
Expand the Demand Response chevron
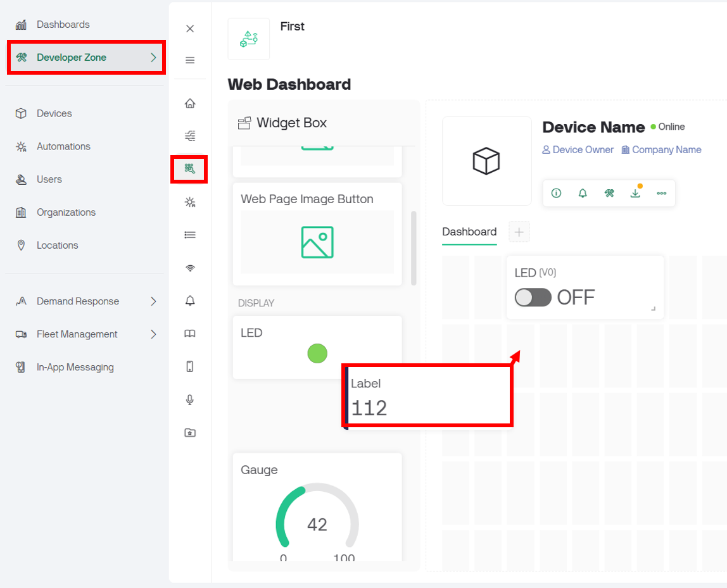click(153, 301)
